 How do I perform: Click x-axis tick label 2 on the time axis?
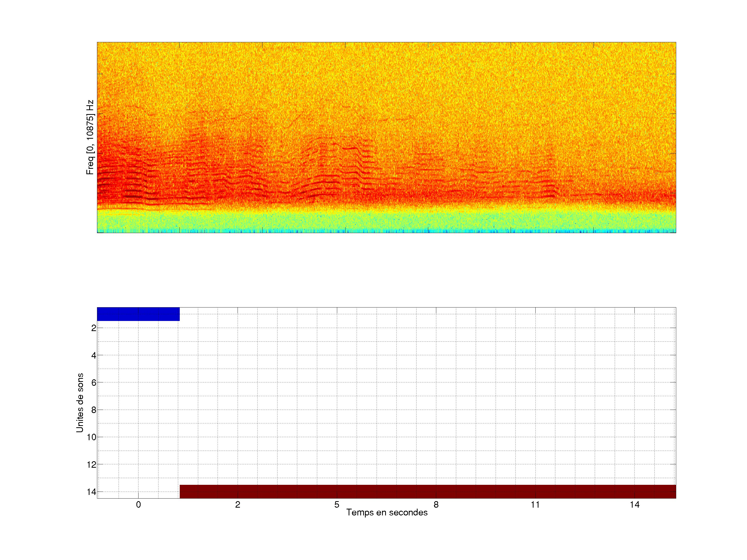(238, 505)
